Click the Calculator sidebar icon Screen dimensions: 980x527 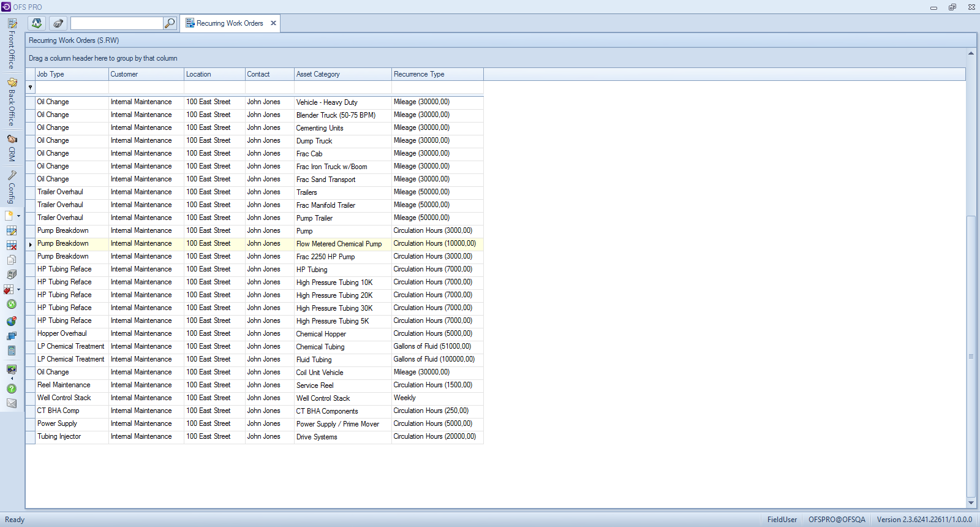[12, 351]
